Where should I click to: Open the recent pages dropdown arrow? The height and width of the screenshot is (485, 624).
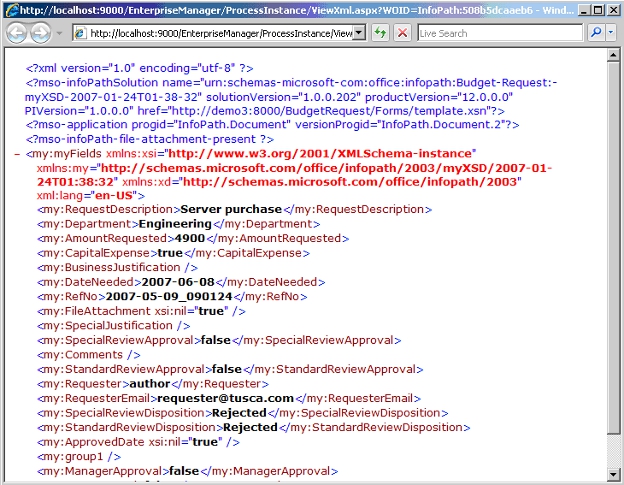(x=58, y=33)
